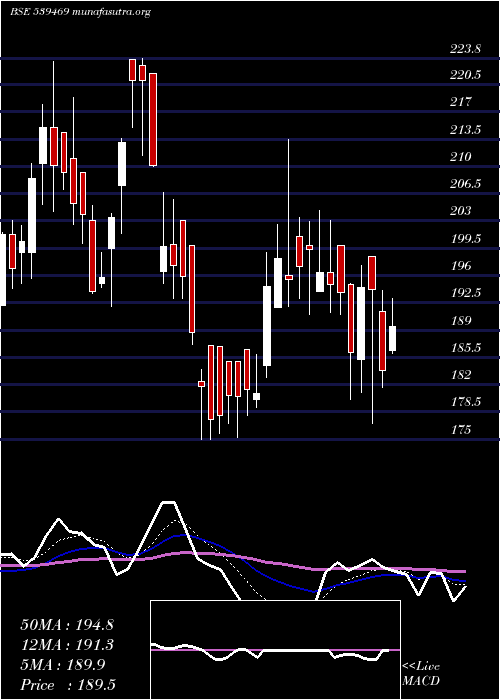Image resolution: width=500 pixels, height=700 pixels.
Task: Click the 50MA : 194.8 readout
Action: [x=67, y=625]
